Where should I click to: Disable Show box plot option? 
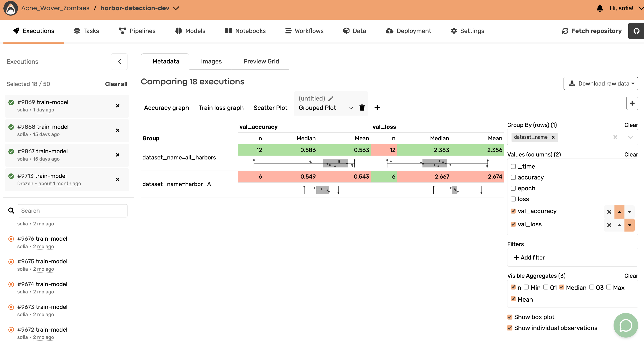[x=510, y=317]
